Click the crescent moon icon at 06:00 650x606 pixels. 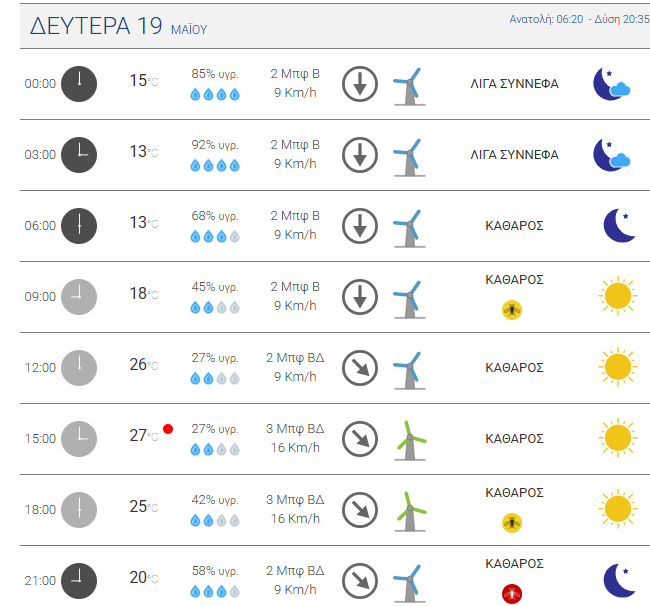619,226
